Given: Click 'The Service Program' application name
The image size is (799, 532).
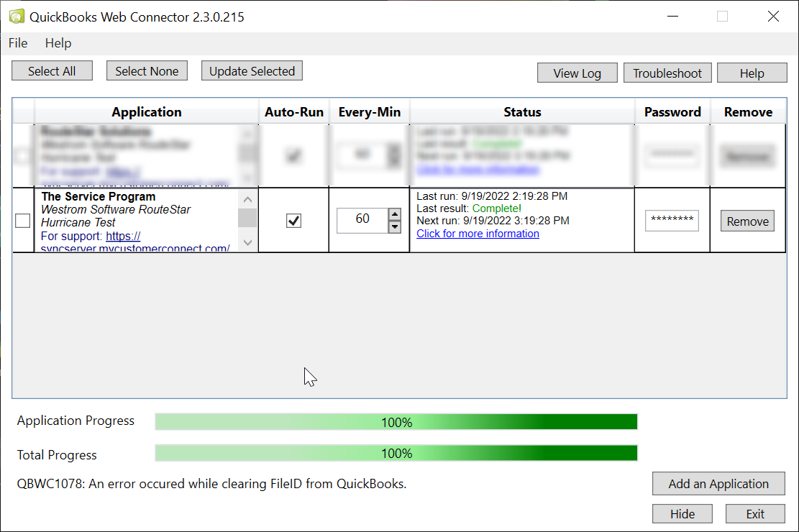Looking at the screenshot, I should click(x=99, y=197).
